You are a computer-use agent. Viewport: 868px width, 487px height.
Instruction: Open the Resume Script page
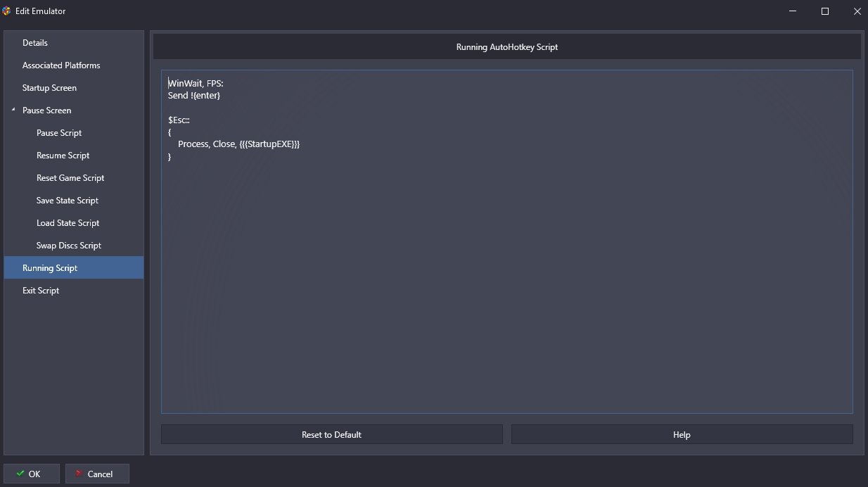pyautogui.click(x=73, y=156)
